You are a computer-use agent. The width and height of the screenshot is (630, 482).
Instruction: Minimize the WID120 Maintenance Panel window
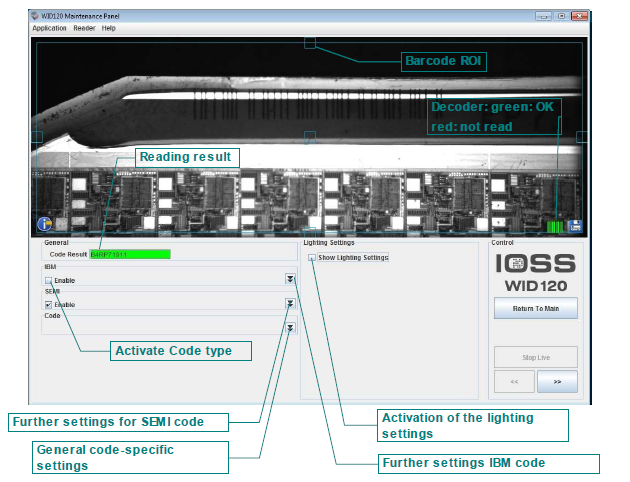[x=544, y=16]
